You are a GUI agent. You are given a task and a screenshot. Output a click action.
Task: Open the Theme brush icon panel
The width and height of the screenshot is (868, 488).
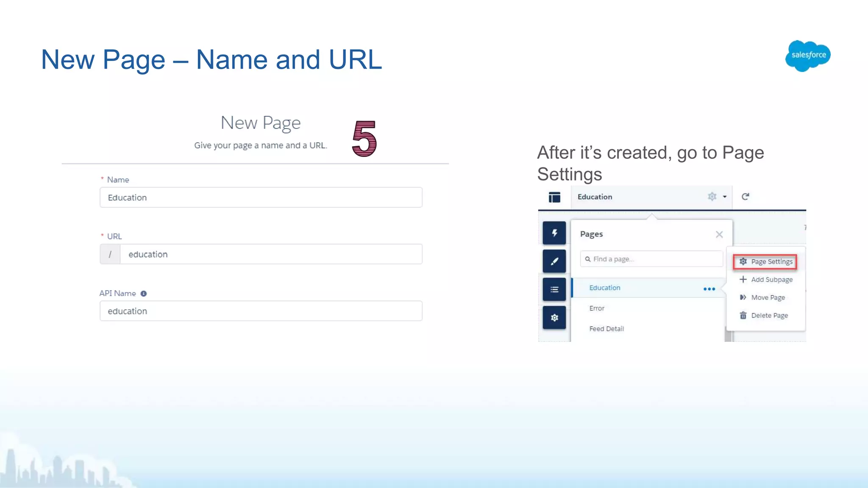554,261
